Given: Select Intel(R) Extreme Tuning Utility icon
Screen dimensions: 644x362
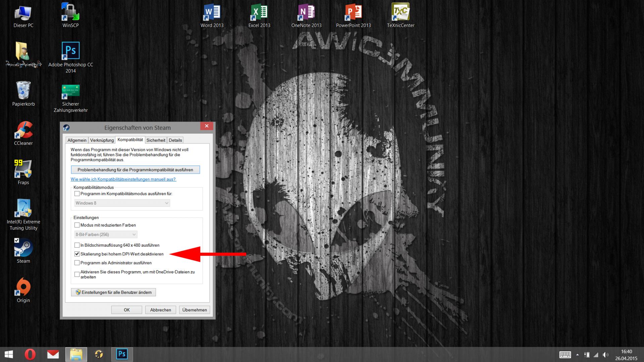Looking at the screenshot, I should click(x=23, y=215).
